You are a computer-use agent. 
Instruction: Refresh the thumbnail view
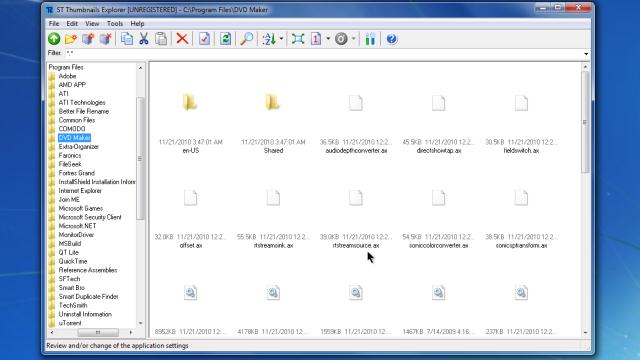[225, 39]
